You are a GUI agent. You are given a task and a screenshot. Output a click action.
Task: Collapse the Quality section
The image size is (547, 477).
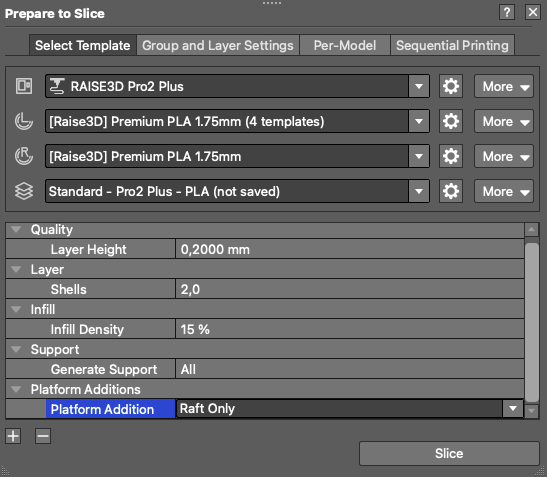tap(16, 229)
